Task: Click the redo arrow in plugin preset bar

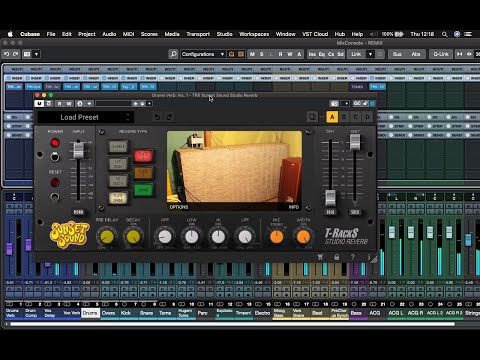Action: pyautogui.click(x=169, y=117)
